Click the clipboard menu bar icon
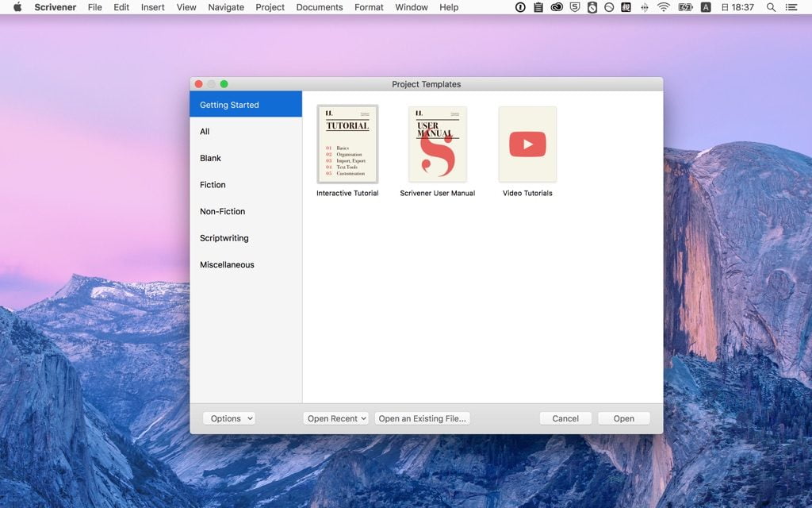This screenshot has height=508, width=812. [x=538, y=7]
